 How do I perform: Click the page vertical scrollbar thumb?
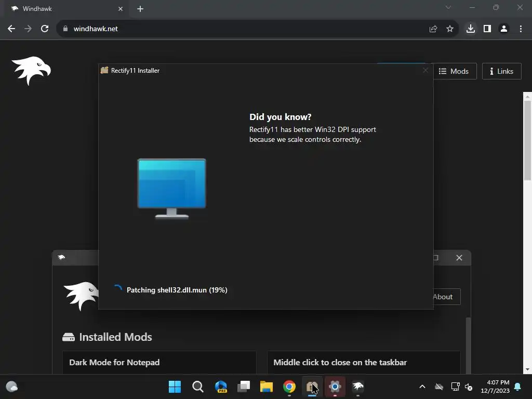[528, 140]
